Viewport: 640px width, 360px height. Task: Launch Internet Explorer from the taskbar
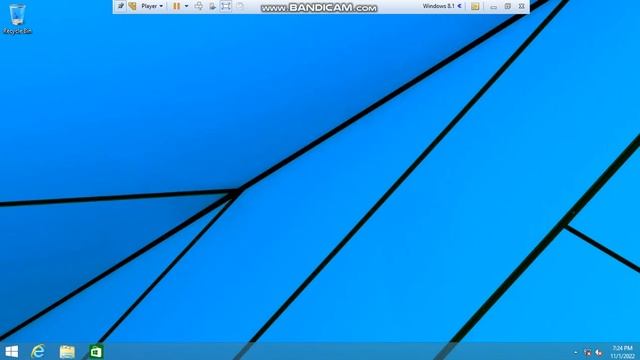click(38, 351)
